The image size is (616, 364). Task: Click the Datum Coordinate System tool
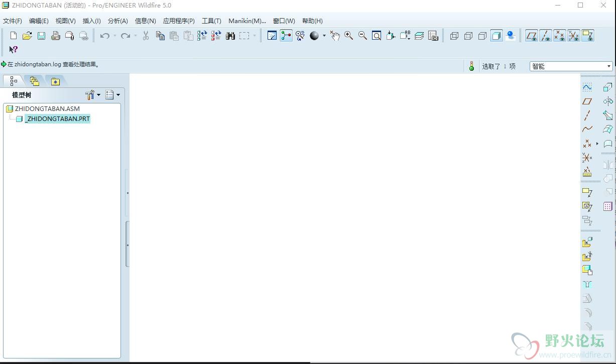pyautogui.click(x=587, y=158)
